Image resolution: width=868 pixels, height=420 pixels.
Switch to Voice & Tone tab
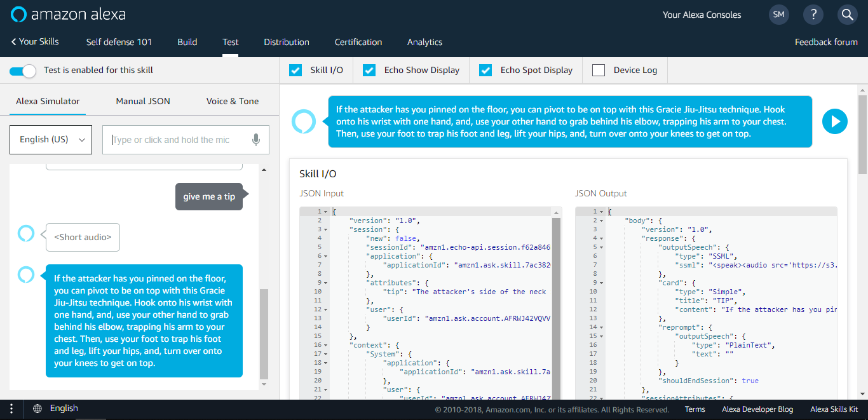click(233, 101)
